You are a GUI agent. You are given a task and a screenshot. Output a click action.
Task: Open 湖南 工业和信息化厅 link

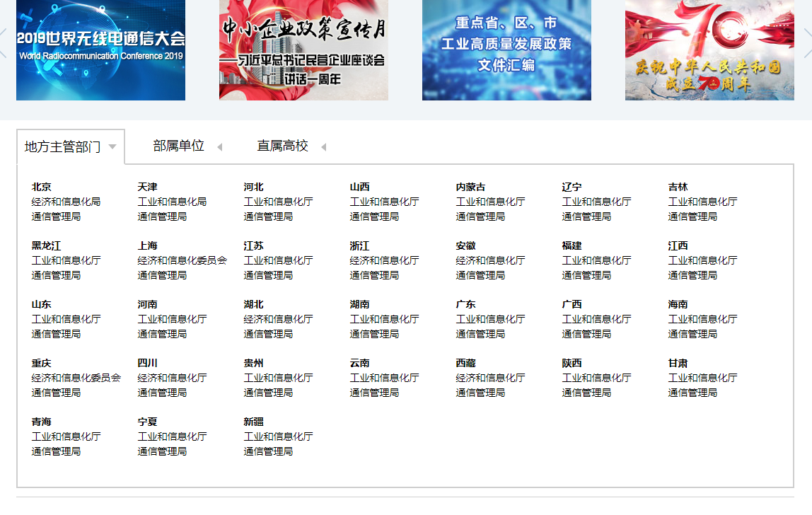[384, 319]
